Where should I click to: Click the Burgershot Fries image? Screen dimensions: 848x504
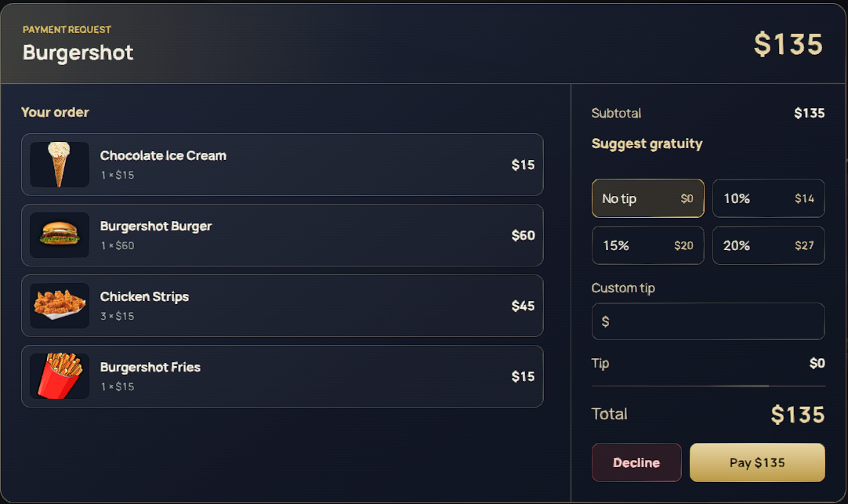[x=60, y=375]
